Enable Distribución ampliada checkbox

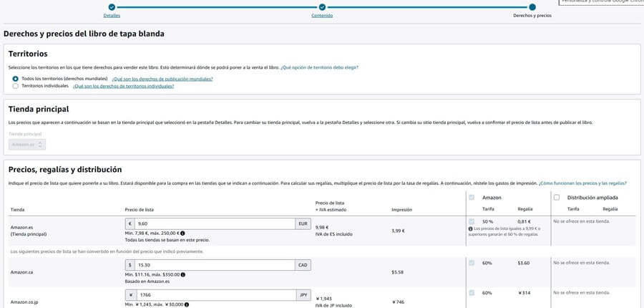pyautogui.click(x=557, y=198)
